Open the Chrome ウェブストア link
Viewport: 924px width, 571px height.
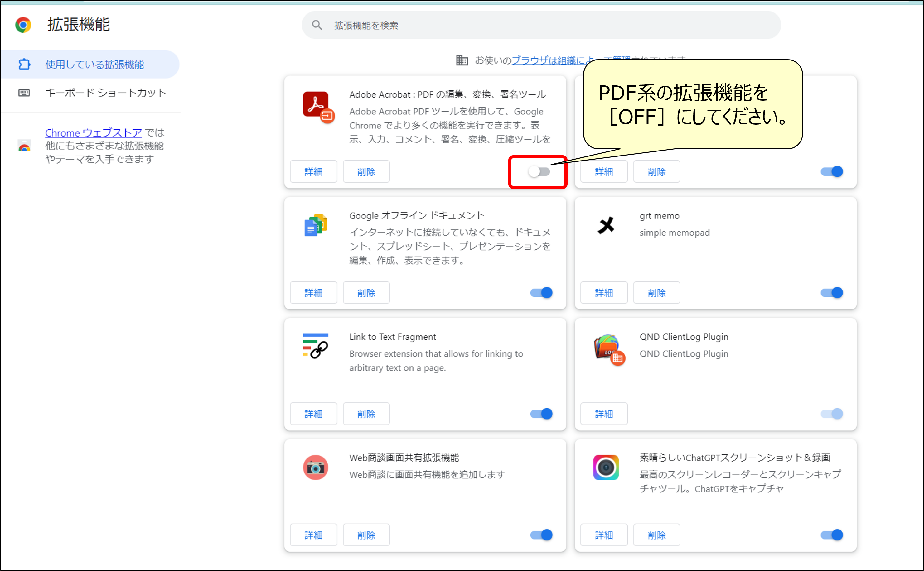tap(93, 132)
